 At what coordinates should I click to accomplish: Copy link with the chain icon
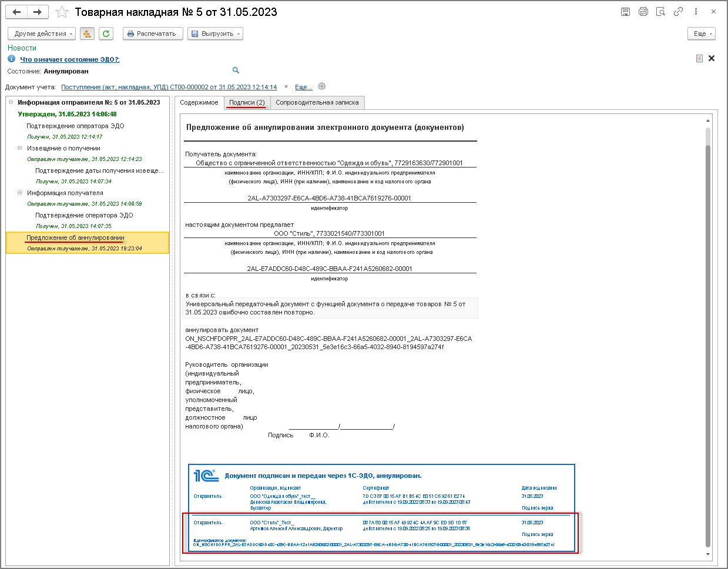coord(678,12)
